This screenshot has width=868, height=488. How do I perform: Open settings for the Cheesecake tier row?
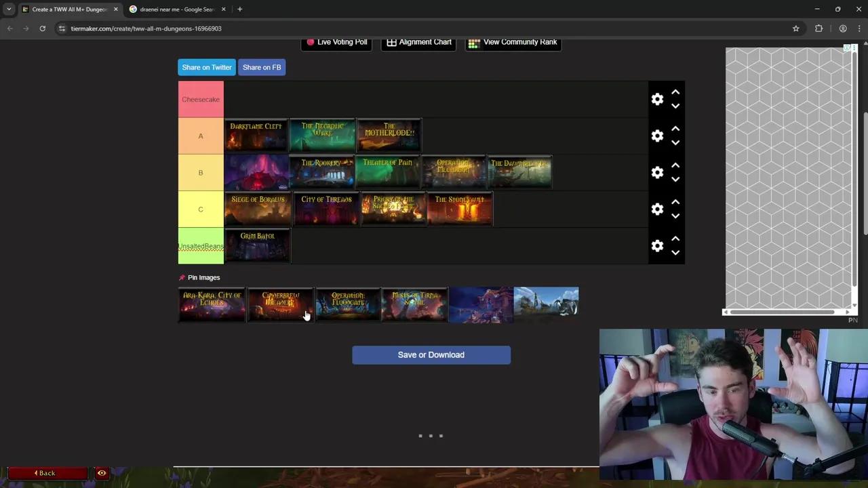click(x=656, y=99)
